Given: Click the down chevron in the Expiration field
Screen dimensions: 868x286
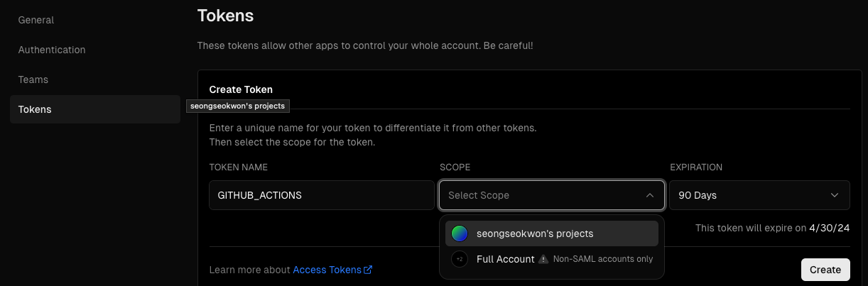Looking at the screenshot, I should pos(835,195).
